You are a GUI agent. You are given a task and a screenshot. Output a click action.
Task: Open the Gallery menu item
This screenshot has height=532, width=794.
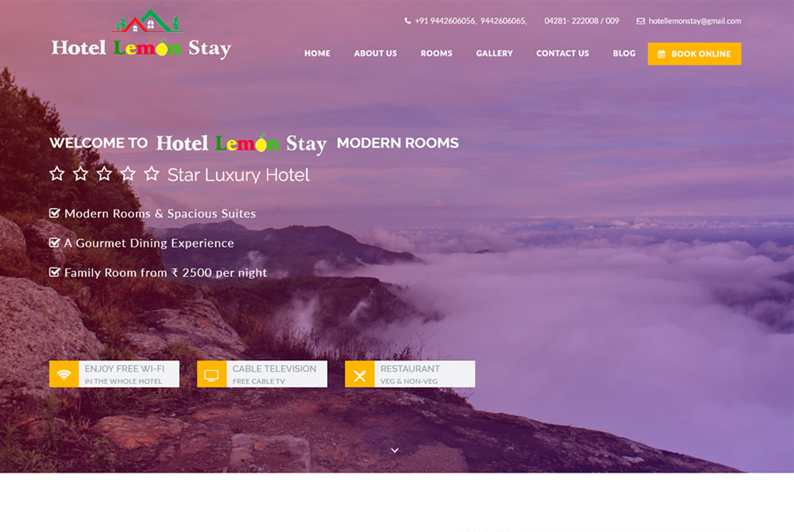click(x=494, y=53)
